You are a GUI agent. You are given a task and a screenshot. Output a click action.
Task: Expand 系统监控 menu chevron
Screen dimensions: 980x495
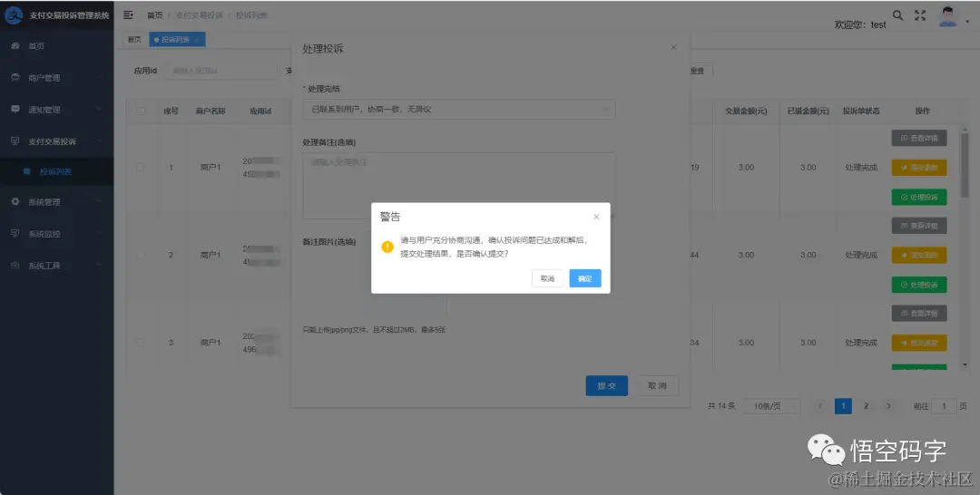click(x=100, y=234)
